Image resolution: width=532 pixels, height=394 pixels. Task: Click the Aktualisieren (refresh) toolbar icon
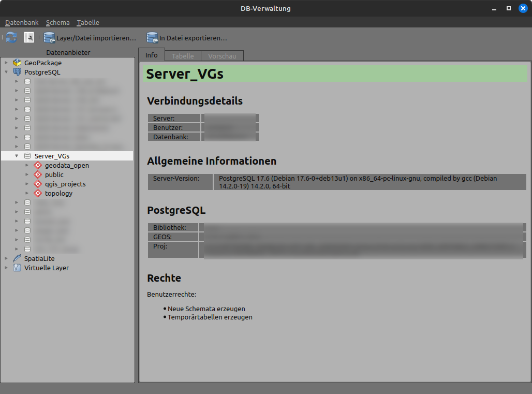point(11,37)
